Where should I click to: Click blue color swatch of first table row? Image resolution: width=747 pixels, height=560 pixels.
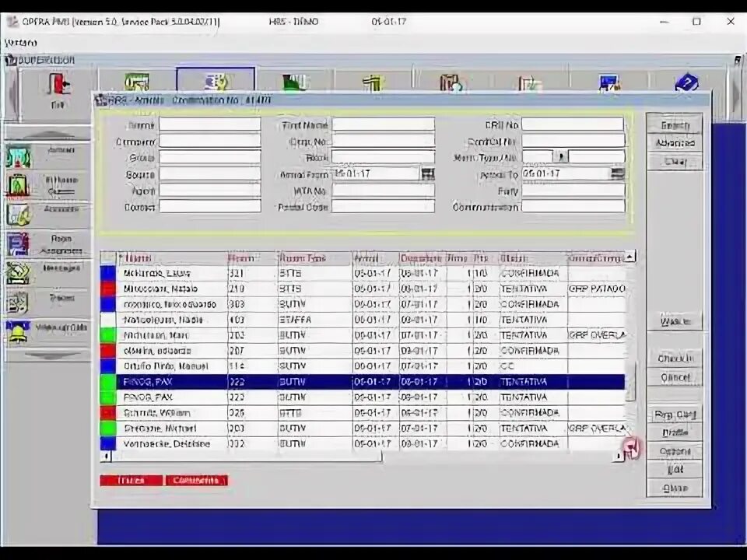[x=108, y=273]
